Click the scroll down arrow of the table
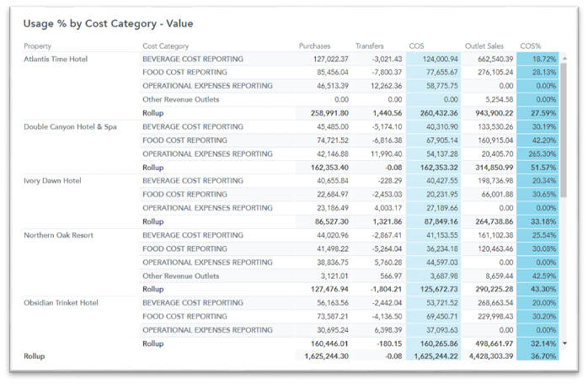Screen dimensions: 588x384 pos(564,343)
